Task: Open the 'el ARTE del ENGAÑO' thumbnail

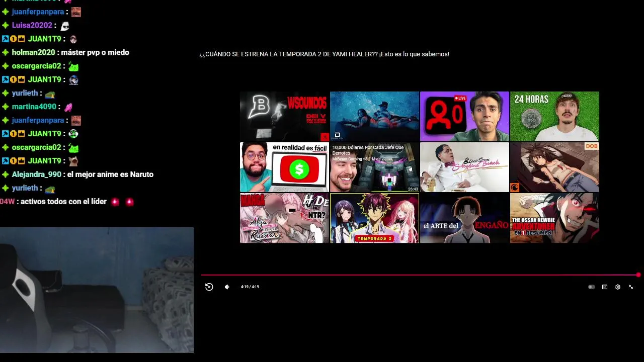Action: (x=464, y=218)
